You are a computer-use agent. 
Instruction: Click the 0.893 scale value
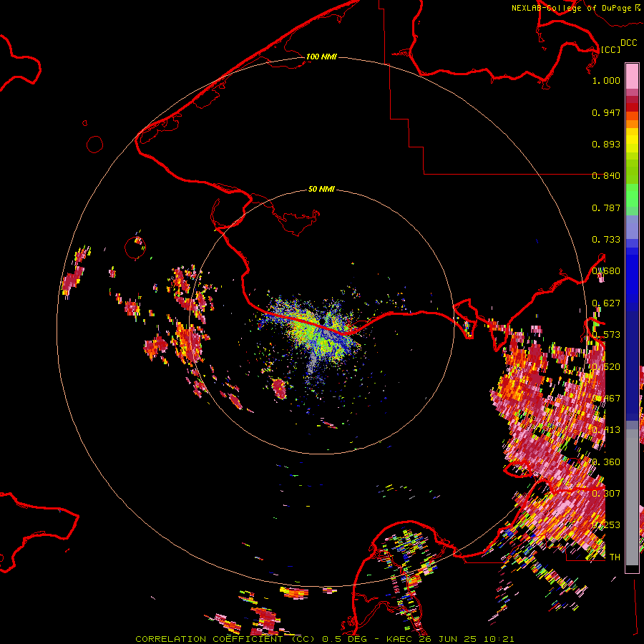606,144
